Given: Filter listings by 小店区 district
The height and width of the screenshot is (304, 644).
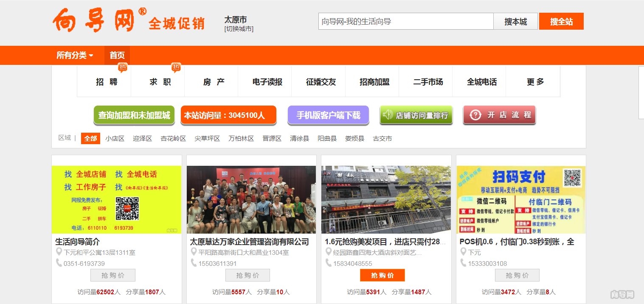Looking at the screenshot, I should (x=115, y=139).
